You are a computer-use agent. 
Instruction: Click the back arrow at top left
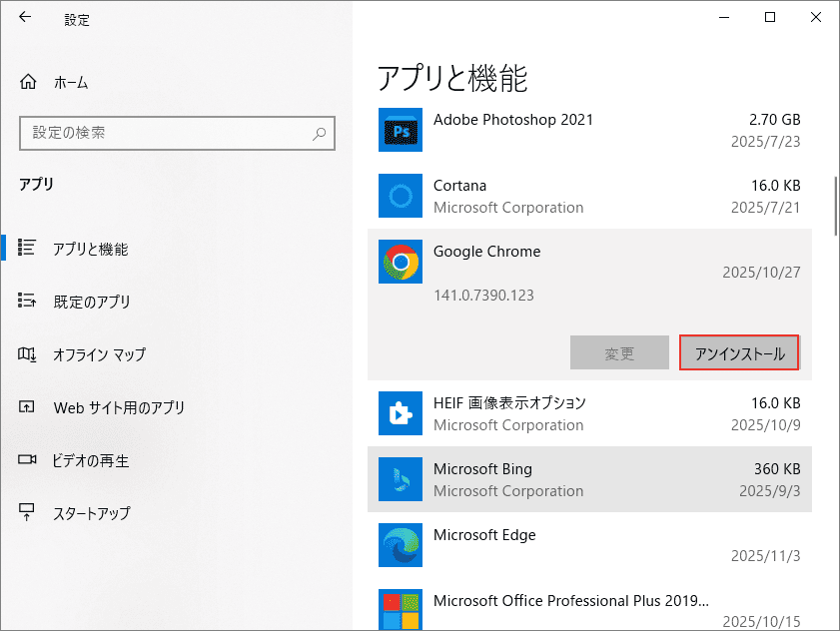[24, 17]
